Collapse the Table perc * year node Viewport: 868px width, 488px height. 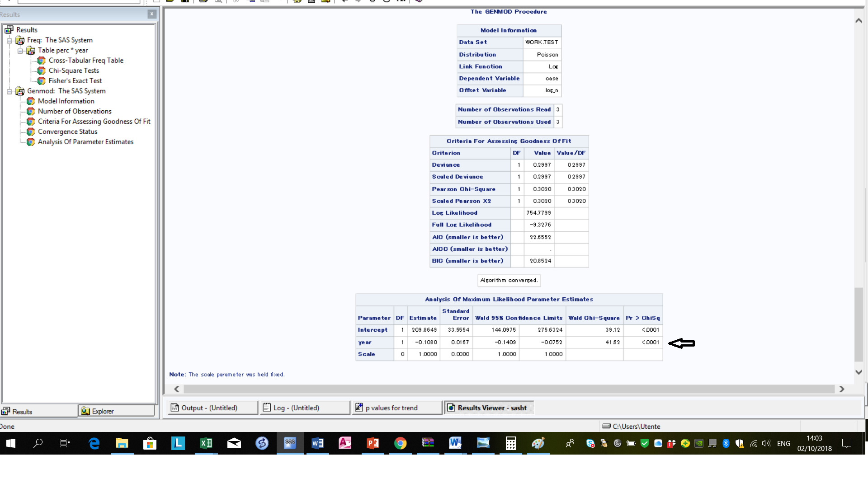(20, 50)
